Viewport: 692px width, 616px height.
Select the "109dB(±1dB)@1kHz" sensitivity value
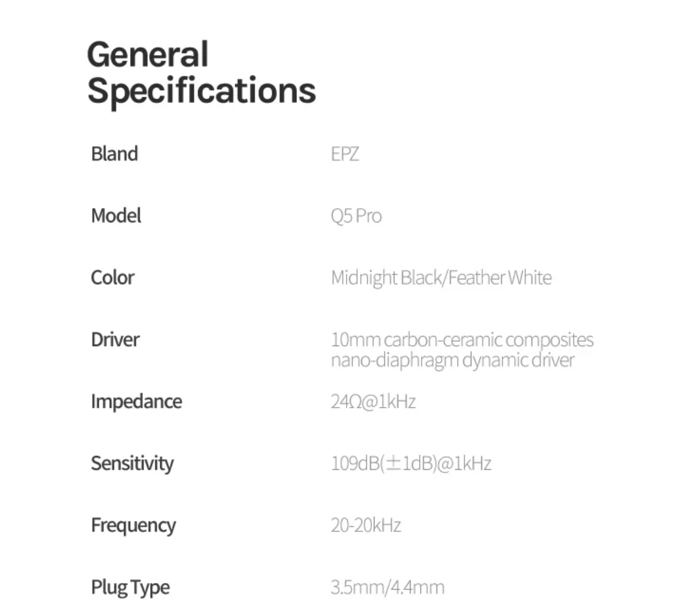(x=411, y=464)
